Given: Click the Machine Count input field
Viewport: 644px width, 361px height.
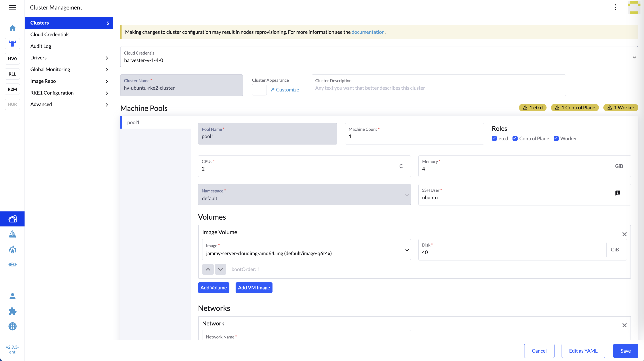Looking at the screenshot, I should point(414,137).
